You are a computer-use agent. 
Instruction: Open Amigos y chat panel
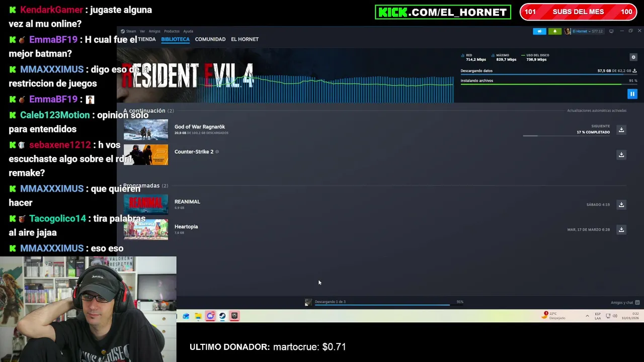pyautogui.click(x=625, y=303)
